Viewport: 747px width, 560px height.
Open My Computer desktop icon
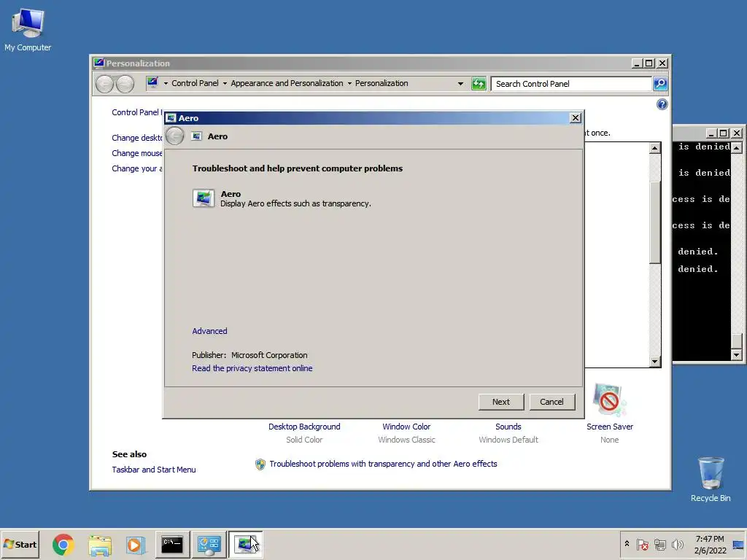[x=28, y=29]
